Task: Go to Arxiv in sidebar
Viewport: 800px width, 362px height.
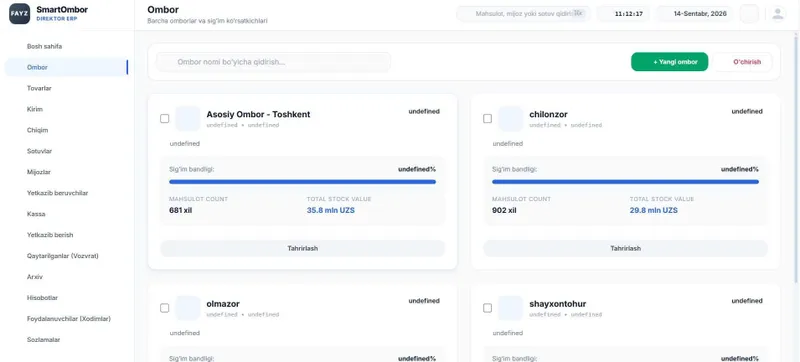Action: pos(66,277)
